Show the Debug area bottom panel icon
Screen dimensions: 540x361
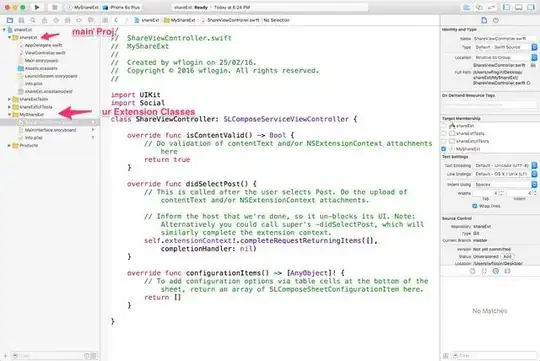tap(519, 7)
